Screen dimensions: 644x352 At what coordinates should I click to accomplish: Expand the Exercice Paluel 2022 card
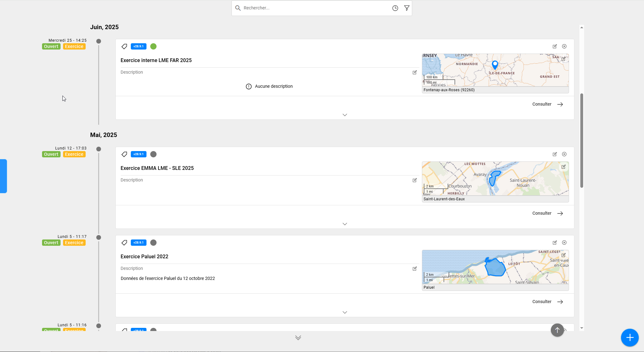tap(345, 313)
